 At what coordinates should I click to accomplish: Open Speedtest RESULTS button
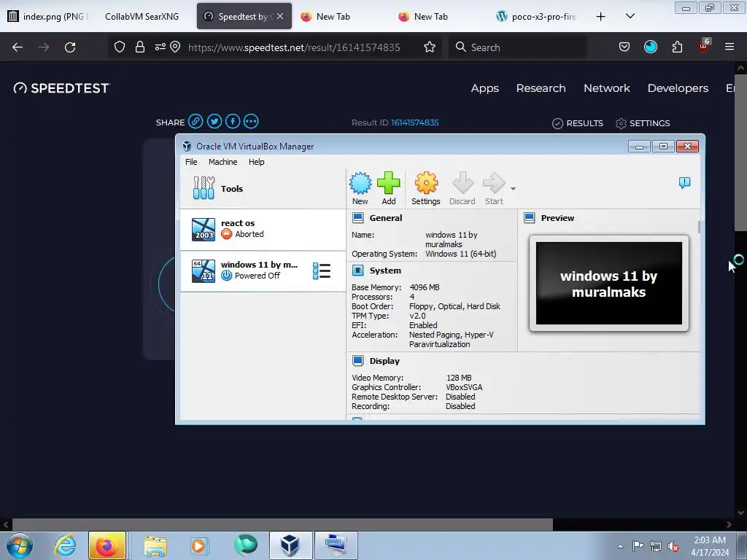[578, 123]
